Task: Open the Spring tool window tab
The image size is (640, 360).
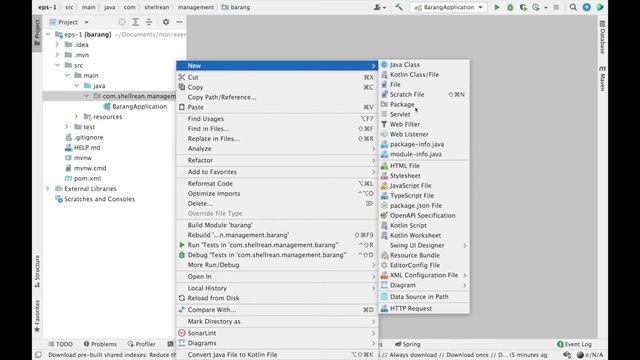Action: [407, 344]
